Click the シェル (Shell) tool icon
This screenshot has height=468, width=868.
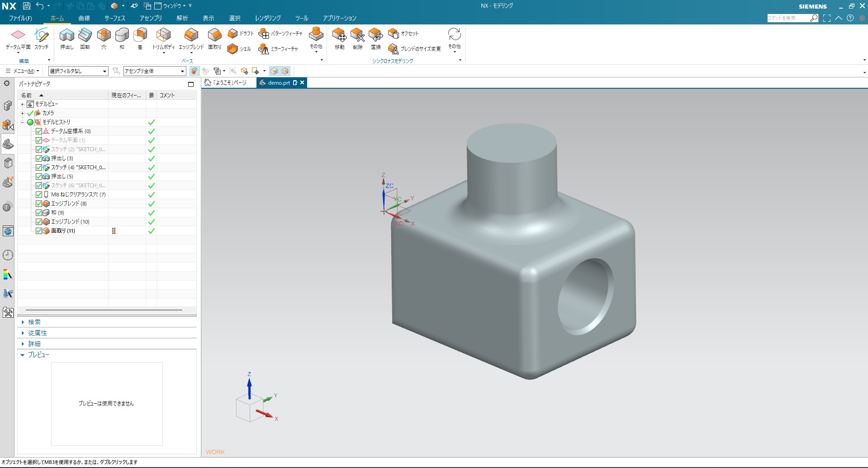pyautogui.click(x=232, y=49)
